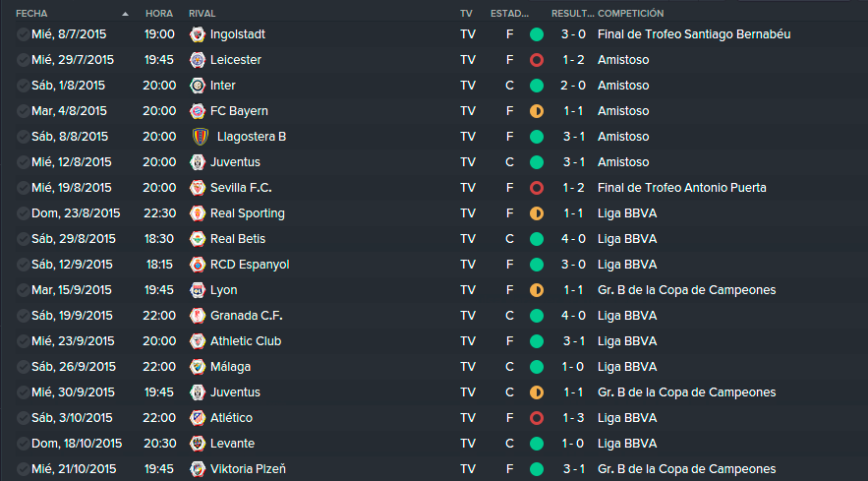Click the Atlético crest icon
This screenshot has width=868, height=481.
pyautogui.click(x=197, y=418)
